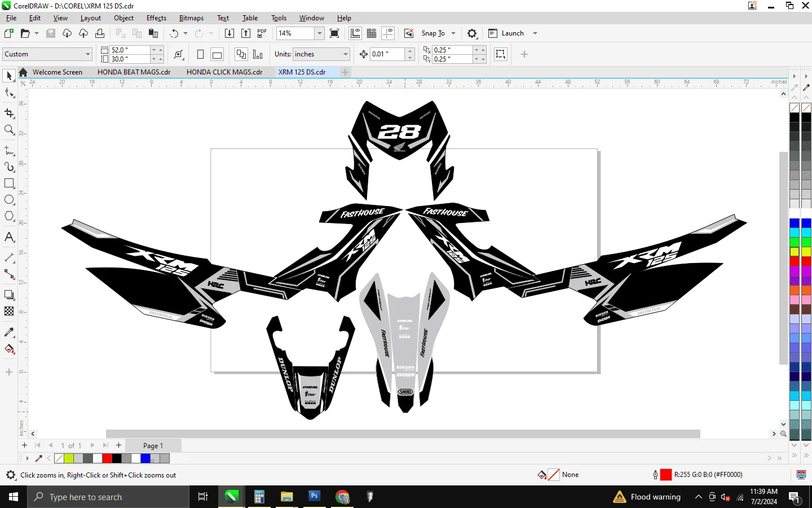Activate the Zoom tool magnifier
The image size is (812, 508).
point(9,130)
